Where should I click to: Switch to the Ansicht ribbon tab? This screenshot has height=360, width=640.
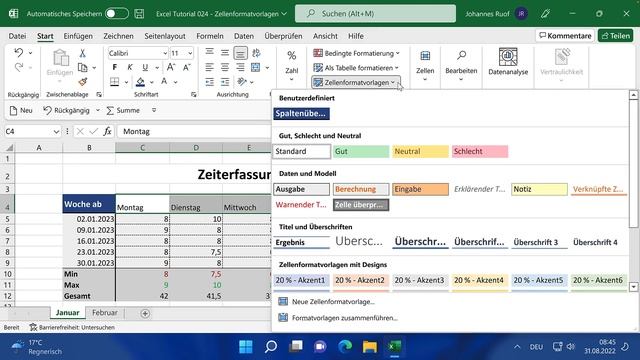(325, 36)
